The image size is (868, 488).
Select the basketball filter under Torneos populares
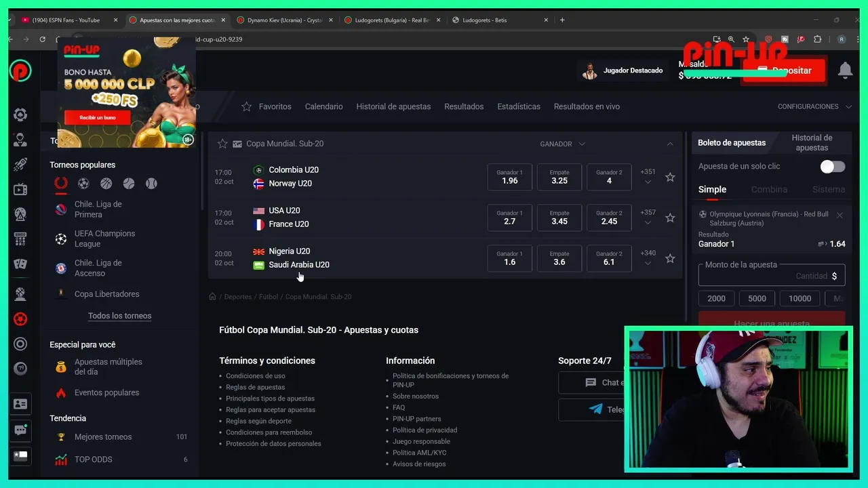click(x=106, y=183)
